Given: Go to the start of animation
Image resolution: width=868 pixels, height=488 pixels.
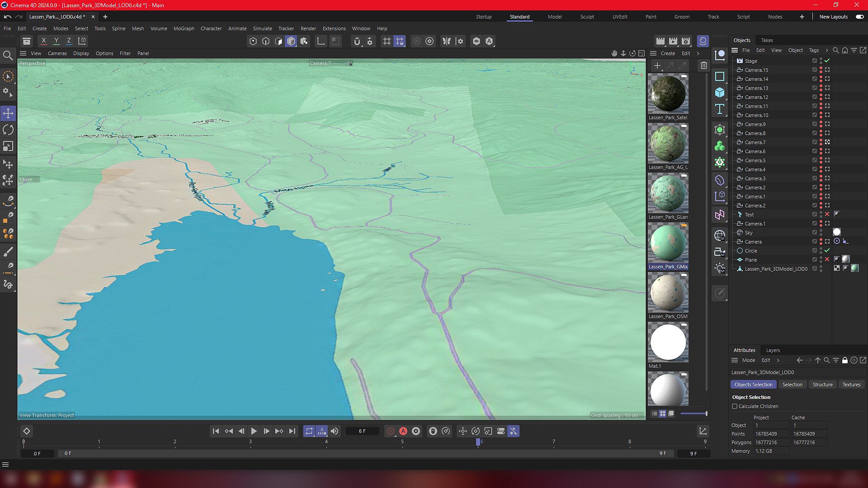Looking at the screenshot, I should 216,431.
